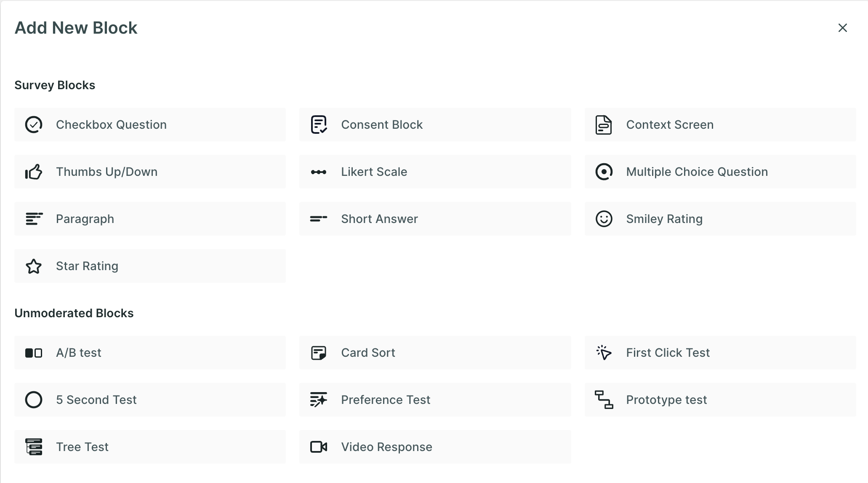Close the Add New Block dialog
This screenshot has width=868, height=483.
tap(842, 28)
